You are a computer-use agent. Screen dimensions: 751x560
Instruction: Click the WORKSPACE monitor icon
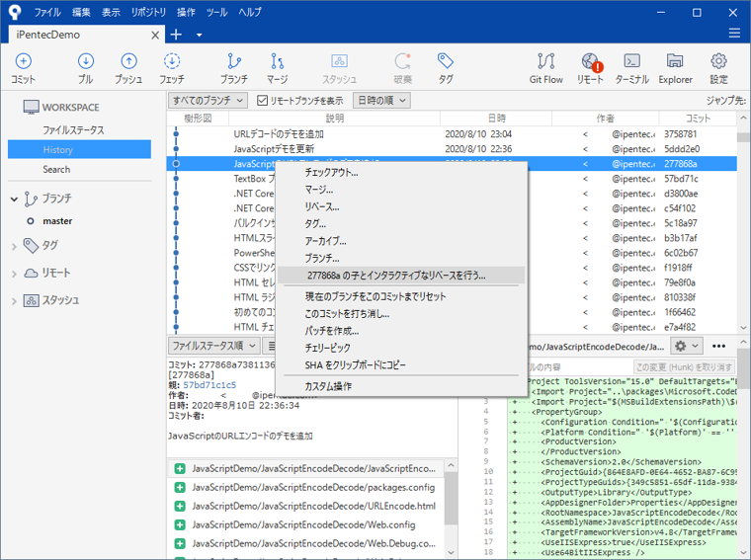pyautogui.click(x=31, y=108)
